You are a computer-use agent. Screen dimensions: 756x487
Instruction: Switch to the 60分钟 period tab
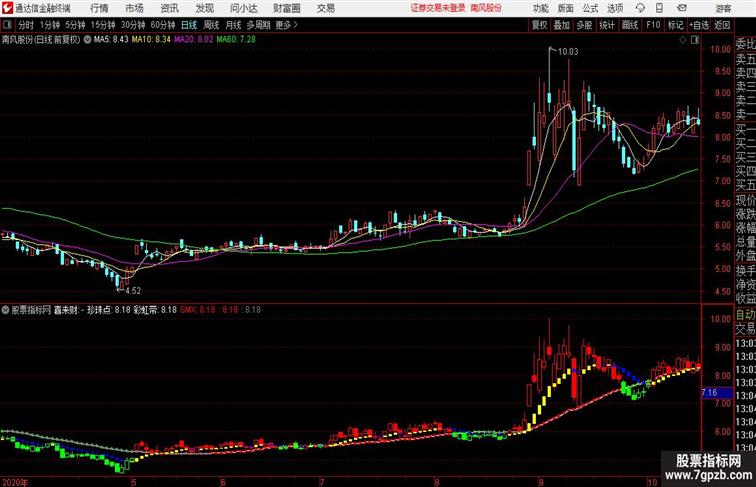pos(163,25)
